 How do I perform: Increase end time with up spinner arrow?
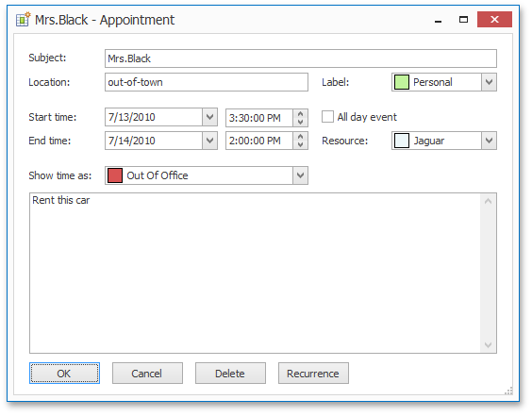point(300,137)
